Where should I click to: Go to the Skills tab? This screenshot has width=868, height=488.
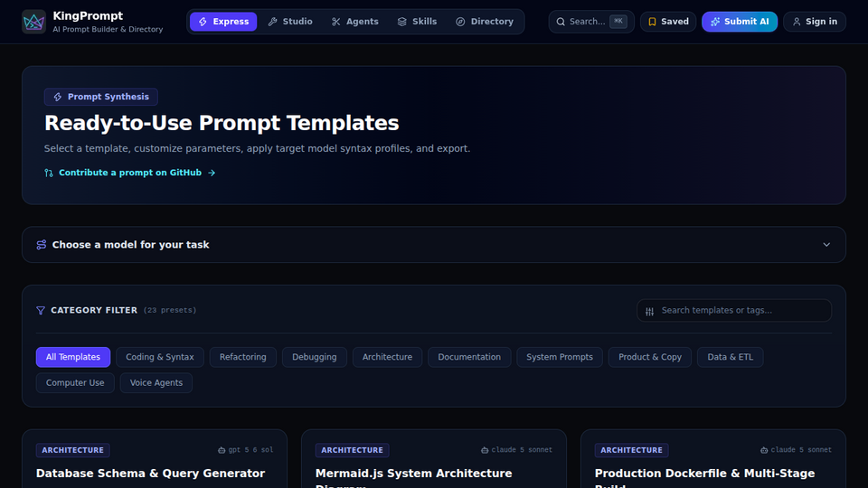[417, 22]
